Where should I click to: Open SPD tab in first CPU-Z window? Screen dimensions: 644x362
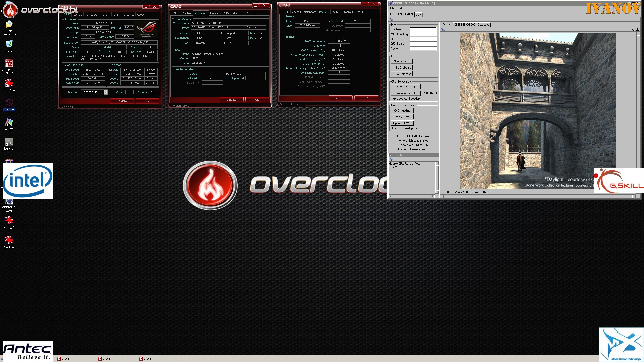(x=117, y=15)
